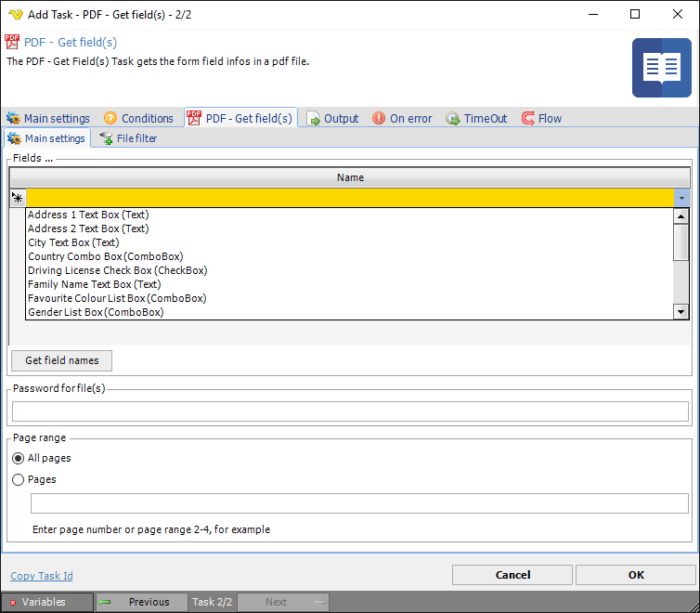The height and width of the screenshot is (613, 700).
Task: Click the green Previous arrow icon
Action: (x=105, y=602)
